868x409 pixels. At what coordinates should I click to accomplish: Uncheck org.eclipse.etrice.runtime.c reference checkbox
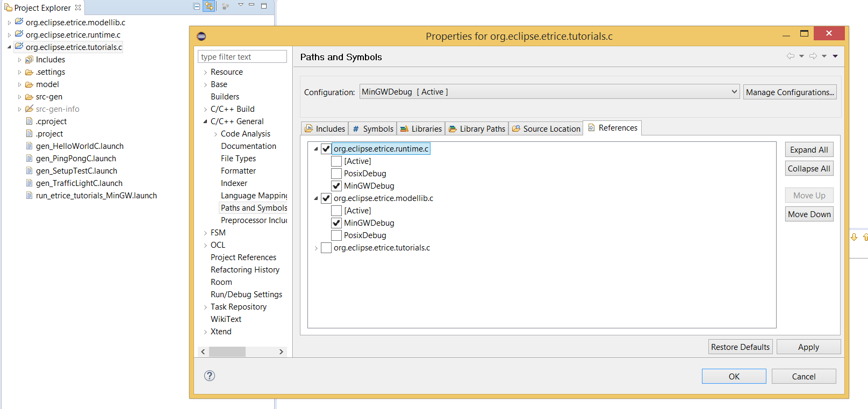[x=326, y=149]
